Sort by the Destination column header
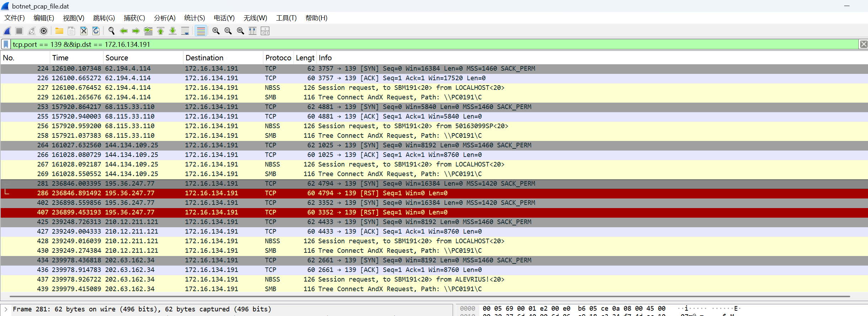868x316 pixels. tap(223, 58)
